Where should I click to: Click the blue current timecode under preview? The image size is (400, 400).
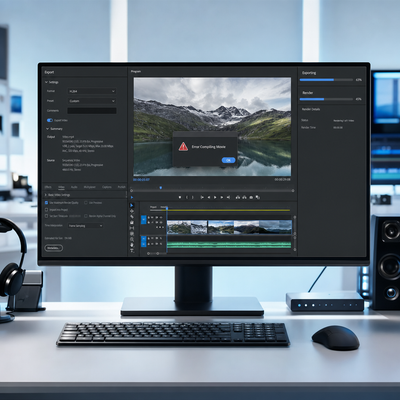click(141, 180)
